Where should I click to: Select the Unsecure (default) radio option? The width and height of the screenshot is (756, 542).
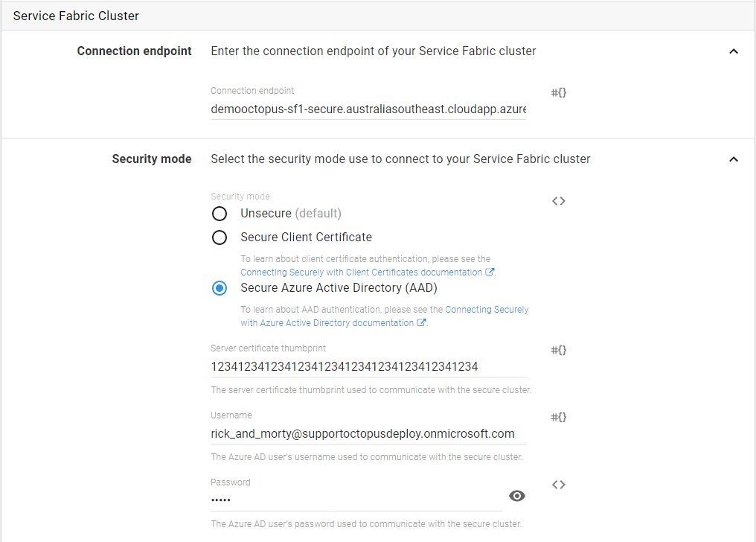pos(220,214)
